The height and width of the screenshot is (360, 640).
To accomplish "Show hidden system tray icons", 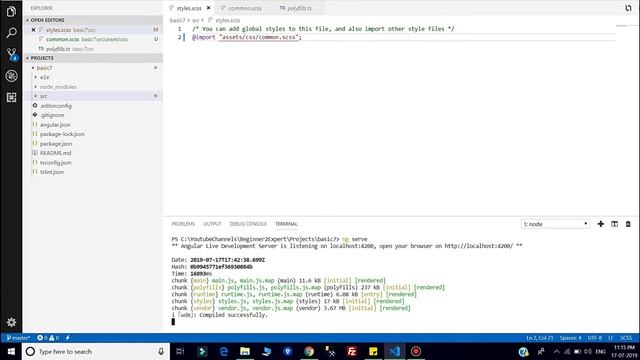I will click(556, 351).
